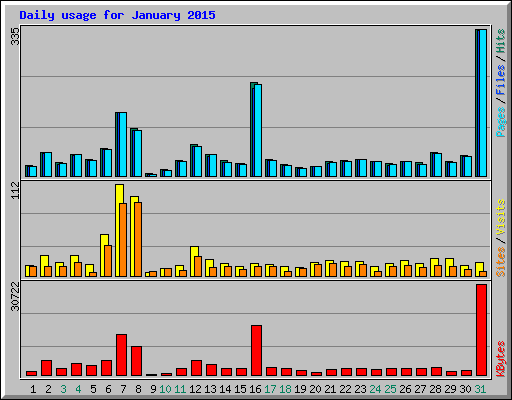Click the day 16 hits bar
Image resolution: width=512 pixels, height=400 pixels.
coord(256,129)
